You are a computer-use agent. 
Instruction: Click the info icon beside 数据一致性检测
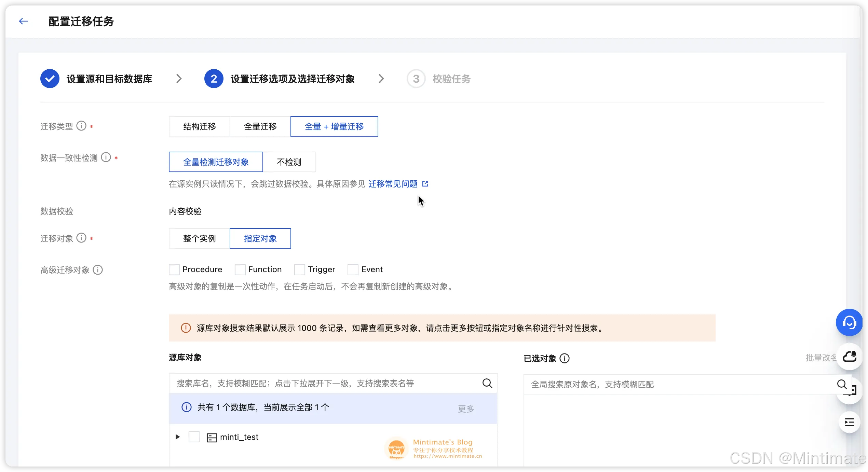tap(106, 157)
